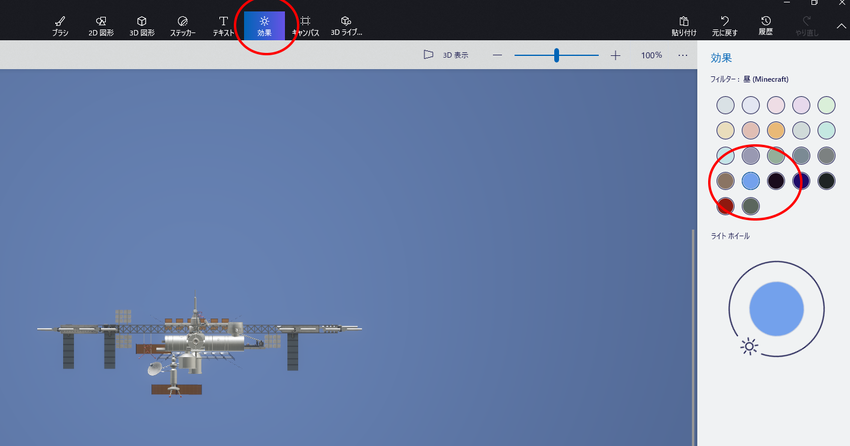Screen dimensions: 850x446
Task: Apply the salmon peach filter swatch
Action: point(751,130)
